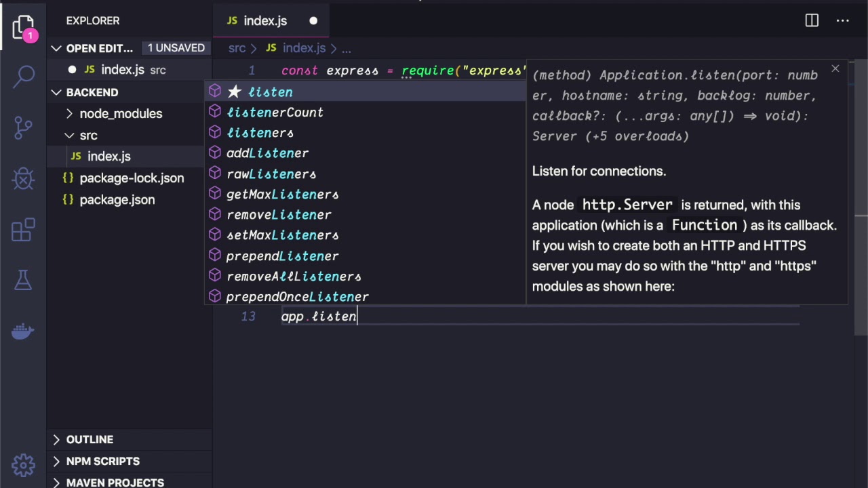Open the Extensions view icon
868x488 pixels.
[x=24, y=230]
